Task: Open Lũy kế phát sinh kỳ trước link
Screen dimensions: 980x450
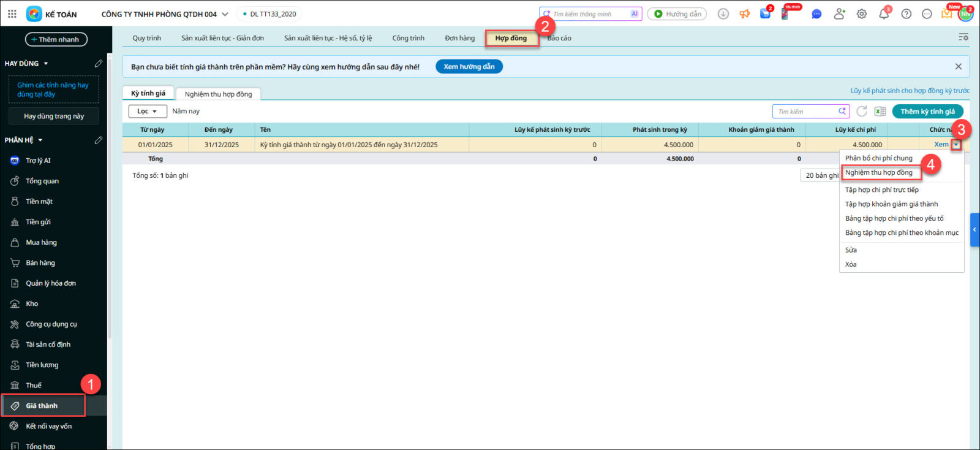Action: (x=910, y=91)
